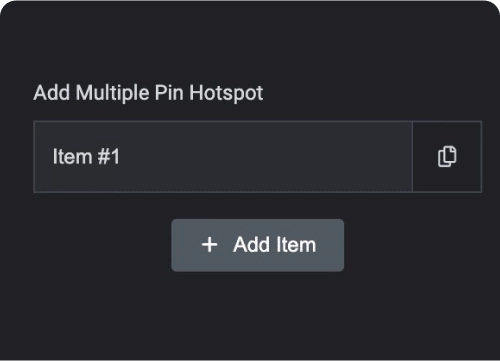Create another hotspot with Add Item
This screenshot has height=361, width=500.
[x=258, y=245]
